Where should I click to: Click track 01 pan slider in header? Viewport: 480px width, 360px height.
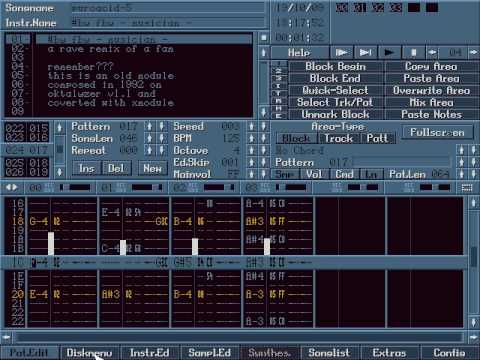pyautogui.click(x=147, y=187)
